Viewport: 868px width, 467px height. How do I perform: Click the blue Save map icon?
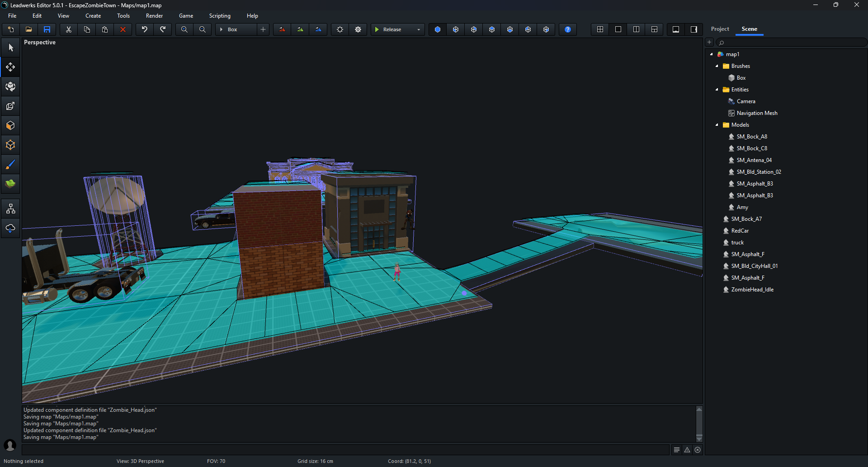(x=47, y=29)
